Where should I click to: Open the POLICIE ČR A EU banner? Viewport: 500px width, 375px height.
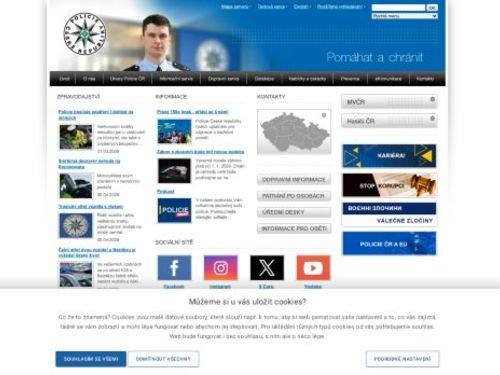[x=389, y=243]
